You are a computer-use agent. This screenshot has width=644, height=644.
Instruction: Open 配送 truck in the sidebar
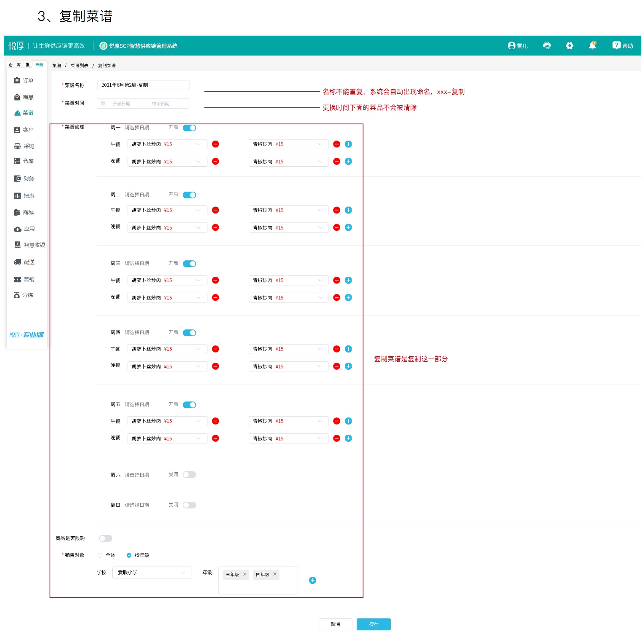[24, 262]
